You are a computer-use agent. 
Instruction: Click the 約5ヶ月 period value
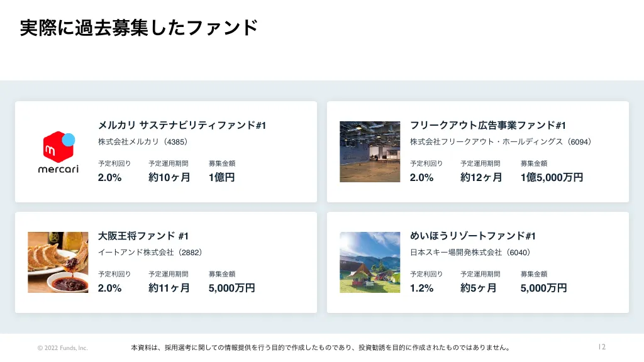479,288
